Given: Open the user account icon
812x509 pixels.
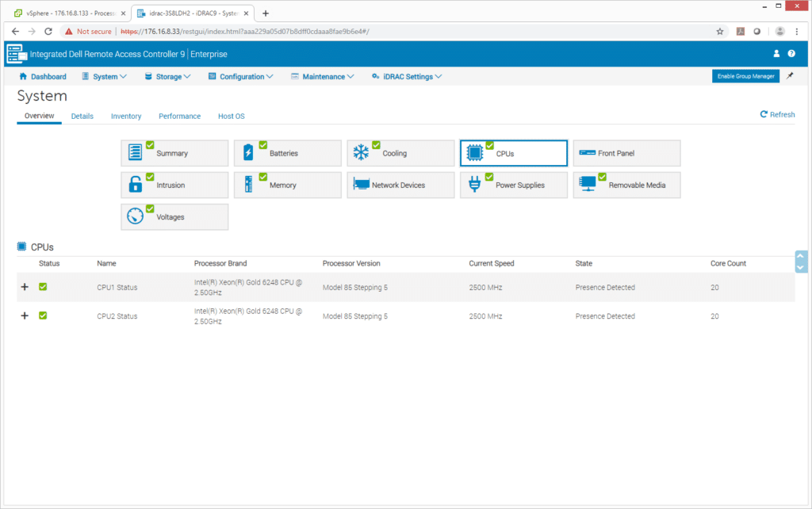Looking at the screenshot, I should pyautogui.click(x=776, y=53).
